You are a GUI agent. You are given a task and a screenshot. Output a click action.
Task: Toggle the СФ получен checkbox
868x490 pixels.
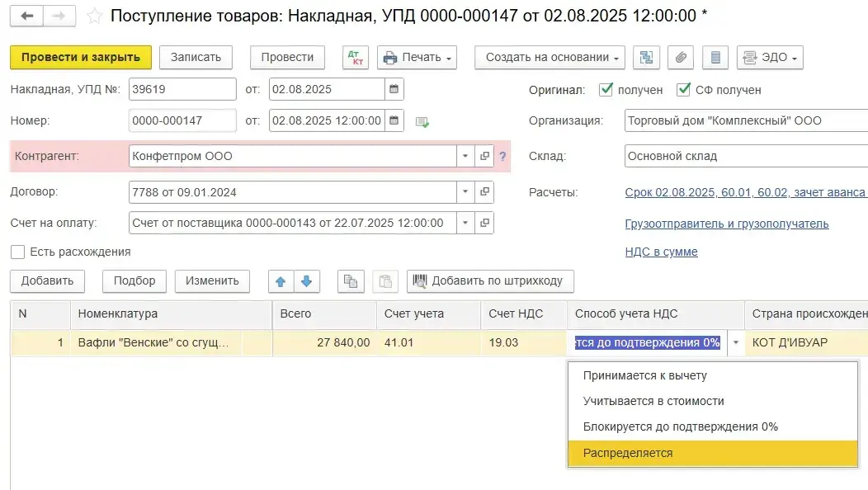[x=682, y=89]
